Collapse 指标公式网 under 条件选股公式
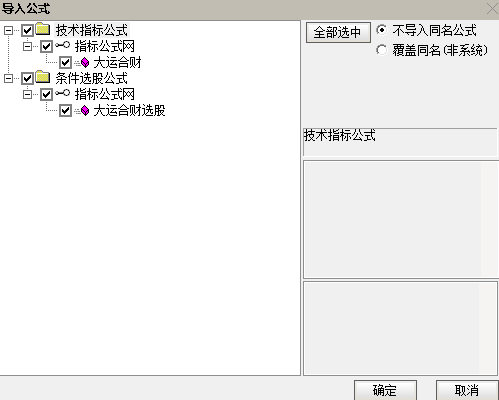499x400 pixels. pos(27,94)
